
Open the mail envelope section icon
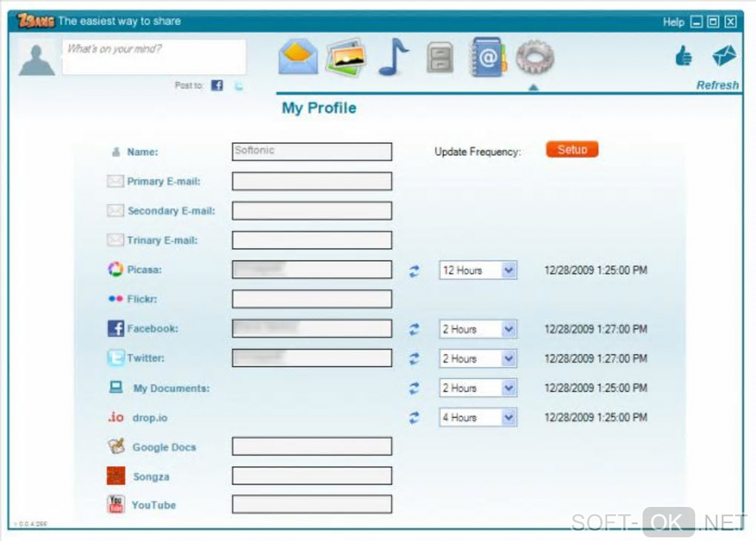[x=299, y=57]
